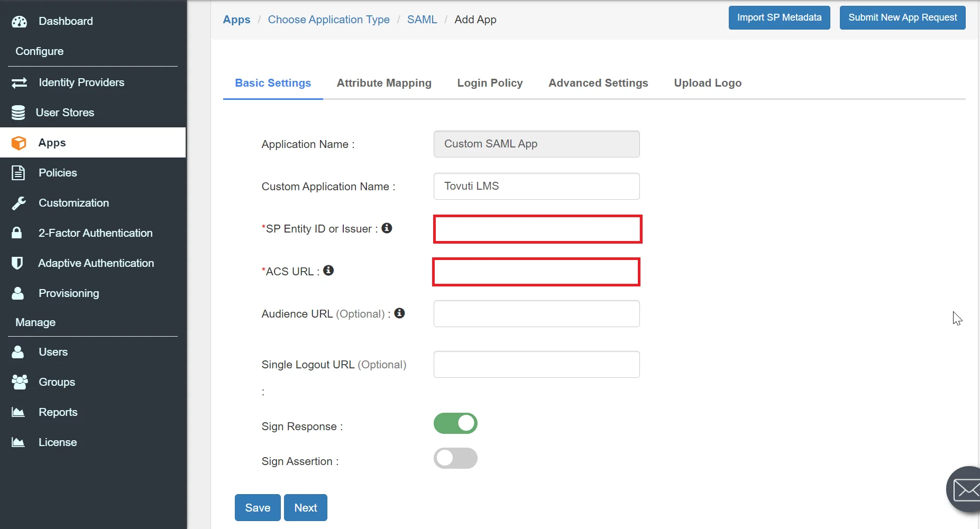Click the Save button

pos(258,507)
